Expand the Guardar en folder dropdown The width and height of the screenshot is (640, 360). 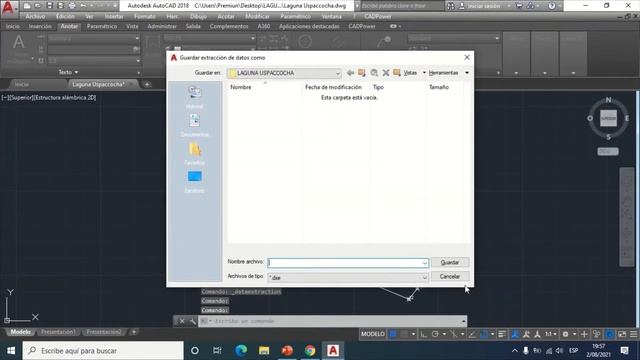(x=338, y=73)
